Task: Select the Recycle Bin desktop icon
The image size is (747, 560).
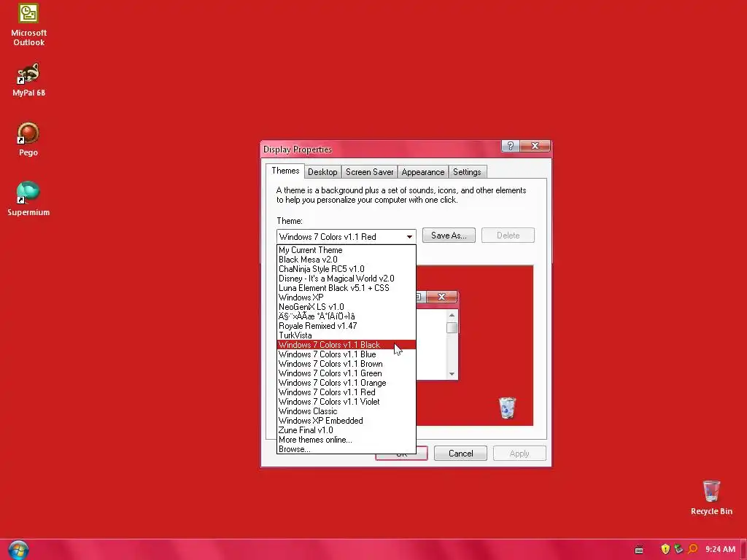Action: pyautogui.click(x=711, y=497)
